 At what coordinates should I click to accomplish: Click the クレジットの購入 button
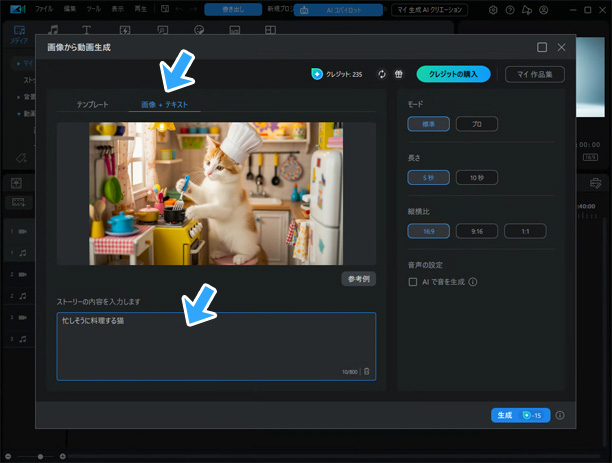click(453, 74)
